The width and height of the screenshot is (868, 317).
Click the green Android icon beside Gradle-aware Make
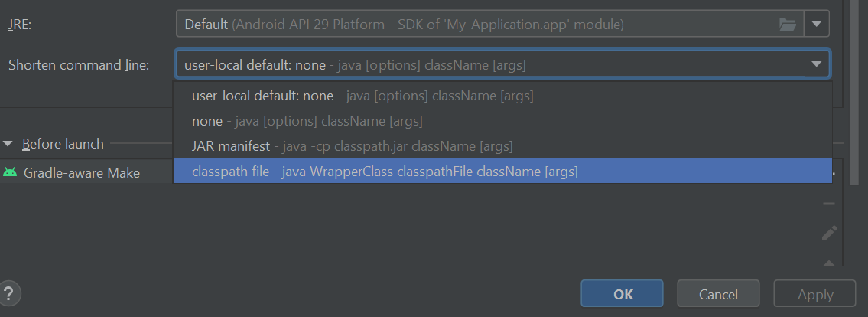pyautogui.click(x=10, y=172)
